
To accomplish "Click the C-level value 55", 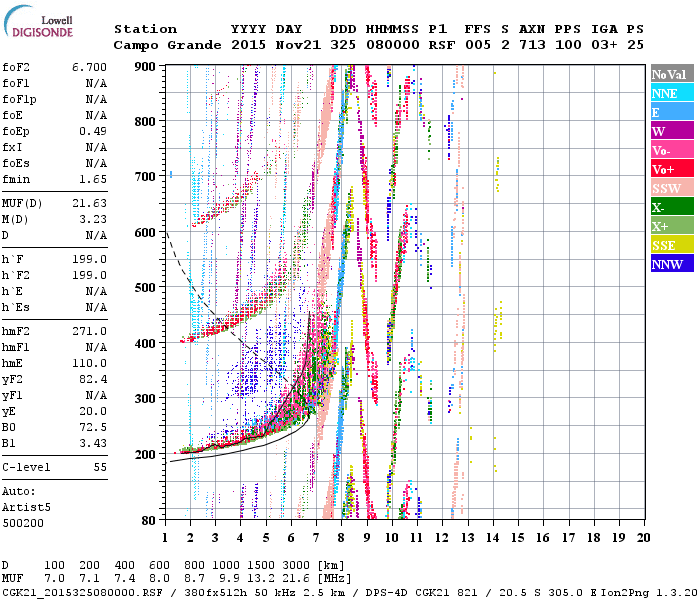I will [100, 467].
